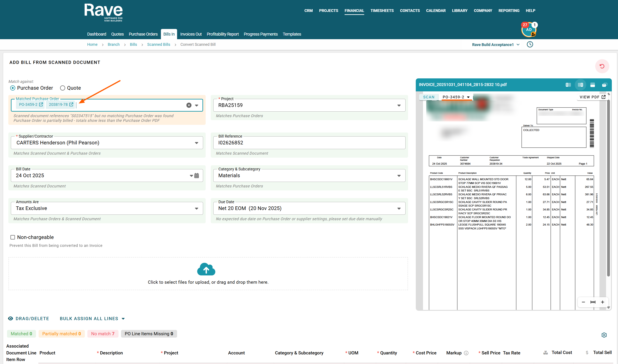This screenshot has width=618, height=364.
Task: Go to Scanned Bills breadcrumb link
Action: pyautogui.click(x=159, y=44)
